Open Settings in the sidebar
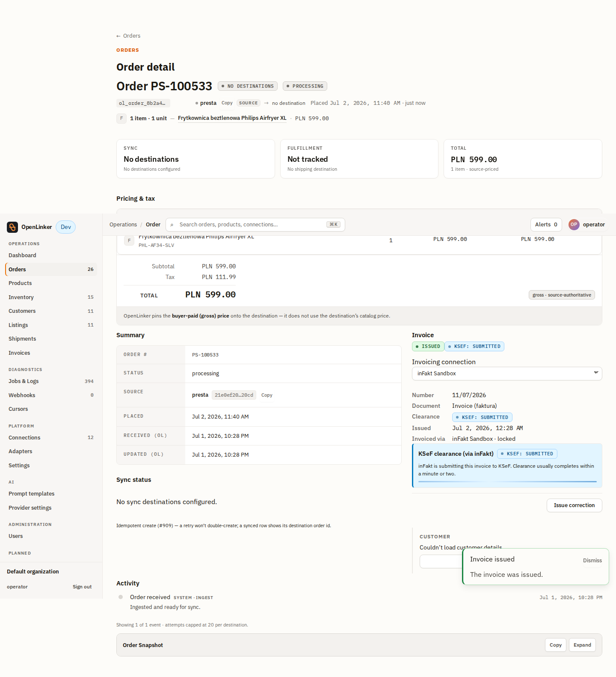This screenshot has width=616, height=677. point(51,466)
